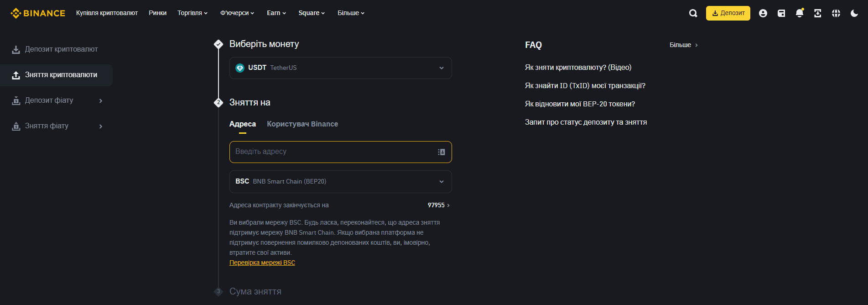The width and height of the screenshot is (868, 305).
Task: Click the Введіть адресу input field
Action: click(x=340, y=152)
